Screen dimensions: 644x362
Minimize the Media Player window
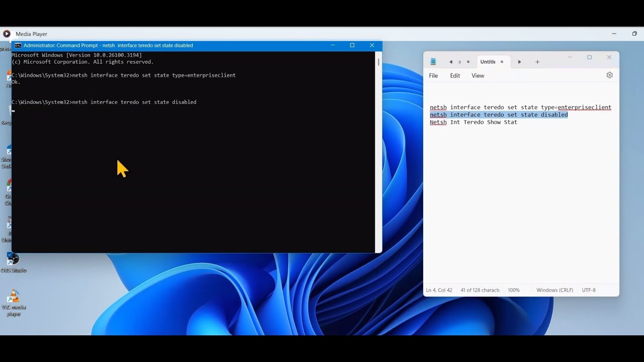tap(614, 34)
